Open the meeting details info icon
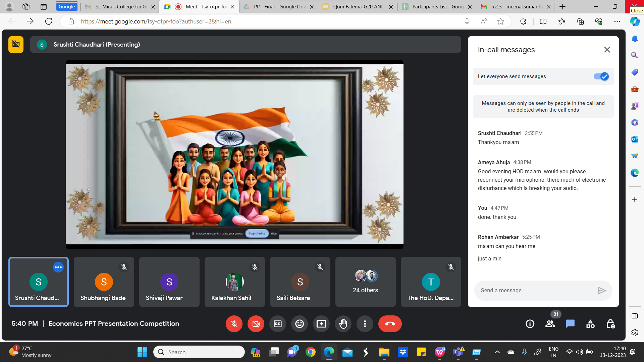Screen dimensions: 644x362 click(530, 324)
